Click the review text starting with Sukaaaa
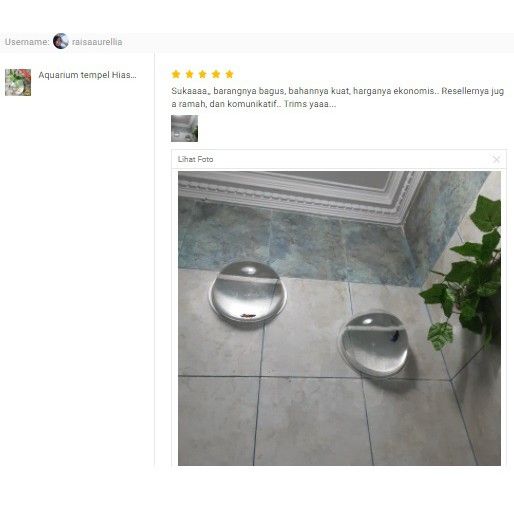Screen dimensions: 514x514 click(x=337, y=97)
